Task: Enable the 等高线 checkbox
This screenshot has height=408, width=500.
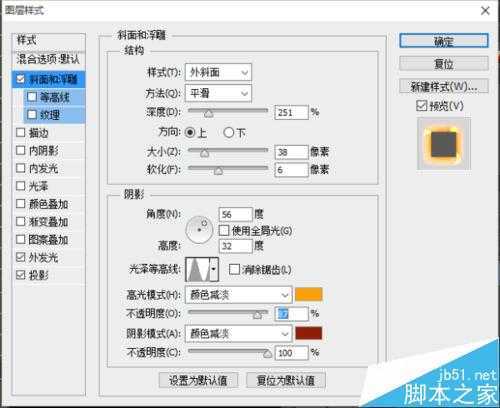Action: click(32, 97)
